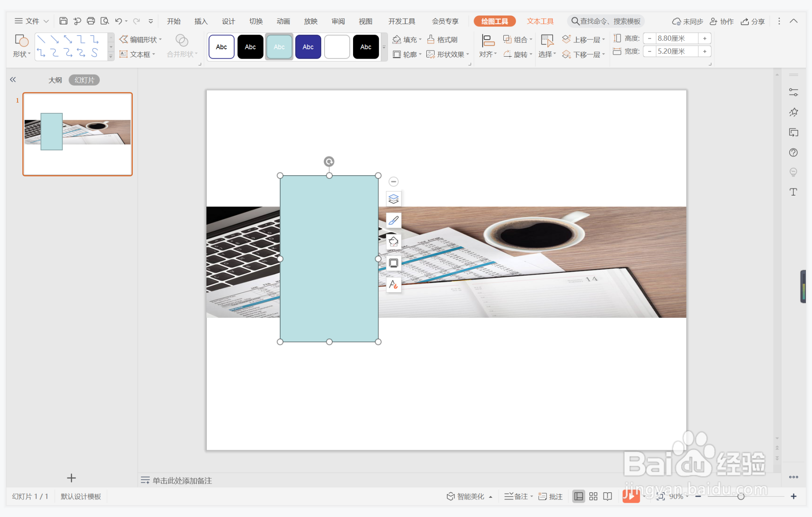
Task: Click the rotate handle above rectangle
Action: (x=329, y=162)
